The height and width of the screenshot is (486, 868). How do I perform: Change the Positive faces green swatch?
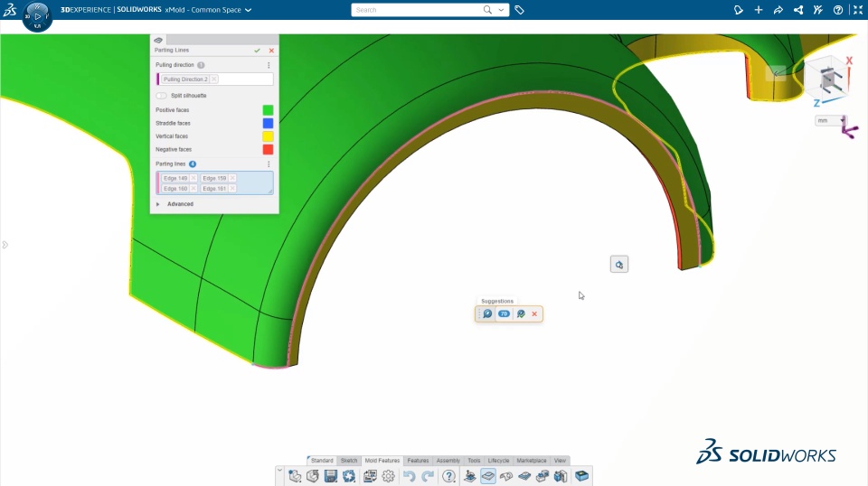[x=268, y=110]
